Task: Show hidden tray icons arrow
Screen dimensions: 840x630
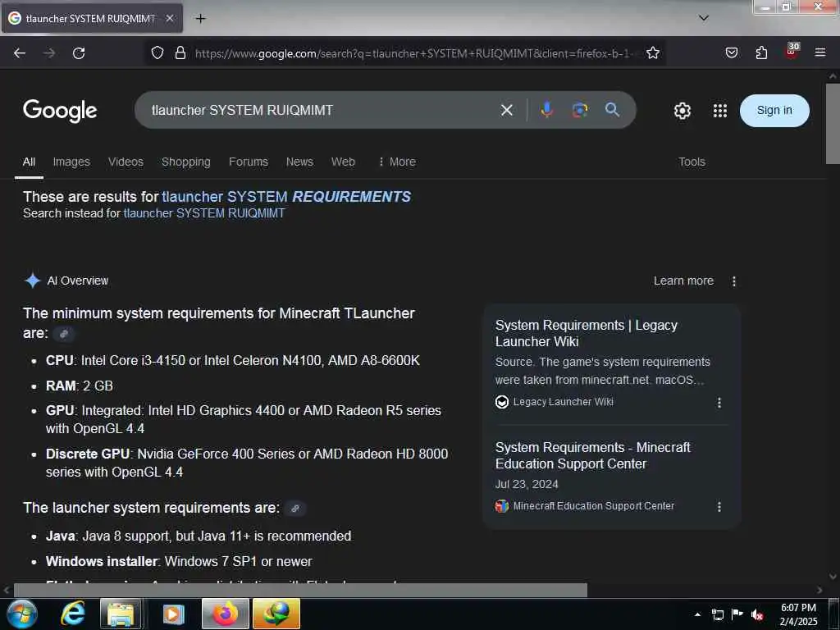Action: tap(697, 614)
